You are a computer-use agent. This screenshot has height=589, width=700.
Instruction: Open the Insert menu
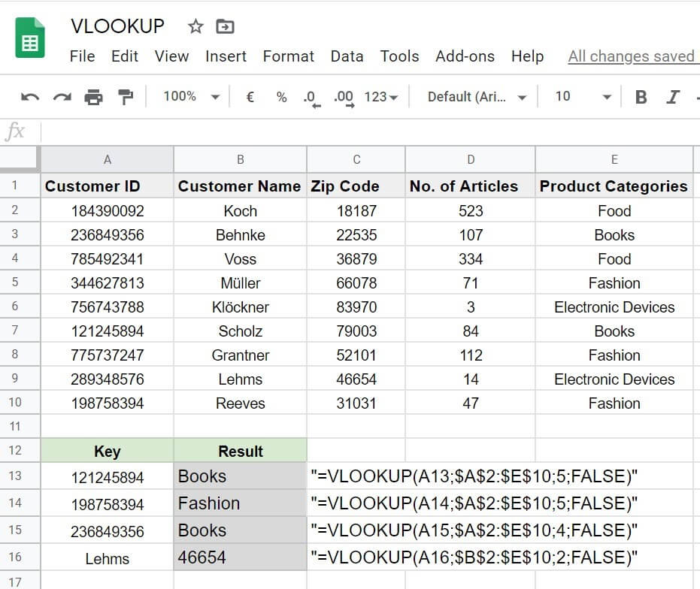pyautogui.click(x=226, y=56)
